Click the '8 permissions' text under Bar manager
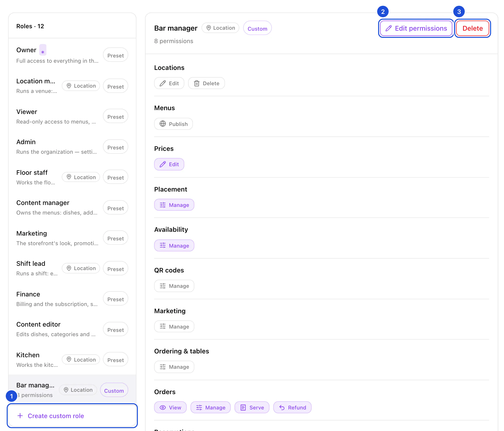Viewport: 504px width, 431px height. coord(174,41)
